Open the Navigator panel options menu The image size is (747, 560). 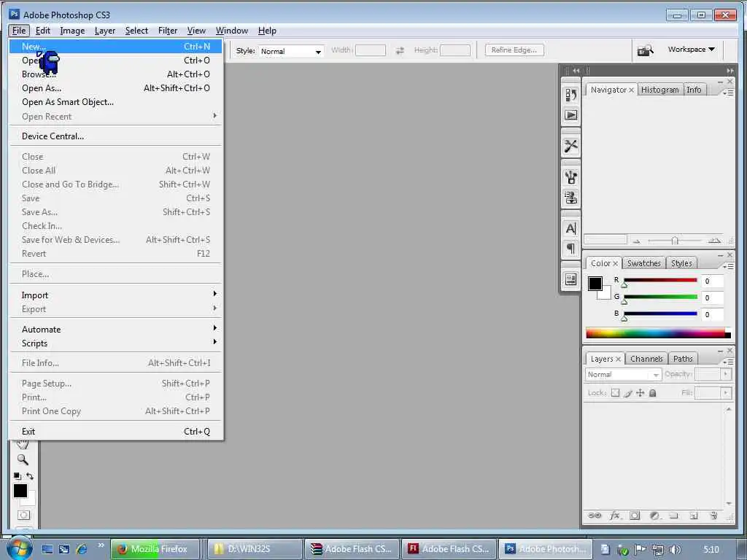pos(728,93)
